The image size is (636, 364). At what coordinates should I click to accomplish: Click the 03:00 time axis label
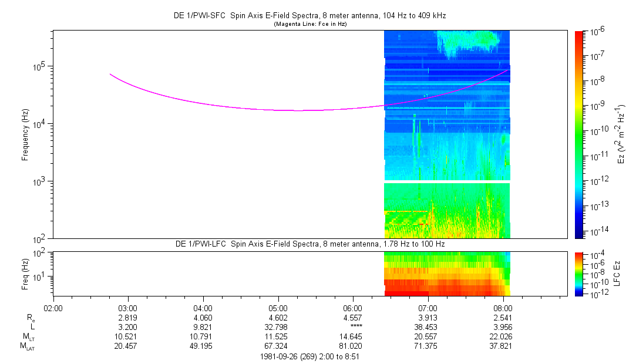[x=128, y=308]
